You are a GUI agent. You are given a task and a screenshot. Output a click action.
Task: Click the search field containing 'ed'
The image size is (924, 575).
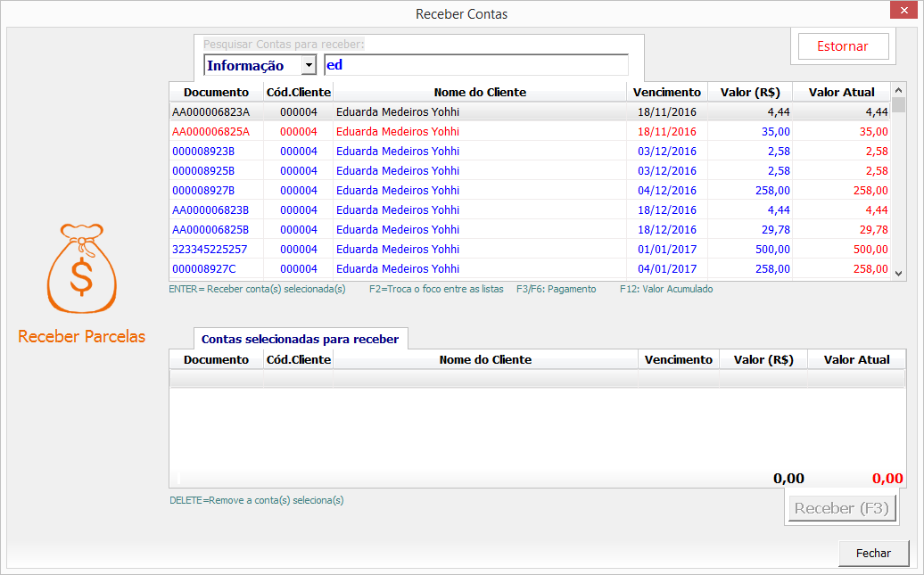coord(476,65)
